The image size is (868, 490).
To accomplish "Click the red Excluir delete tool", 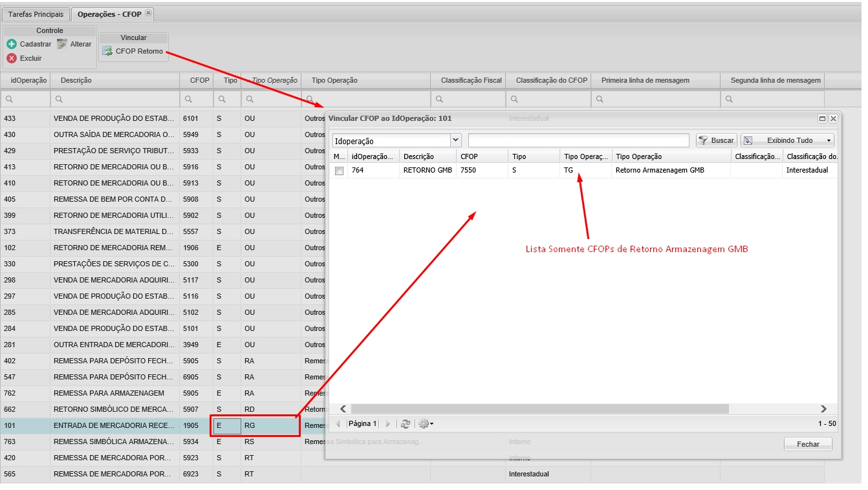I will coord(25,58).
